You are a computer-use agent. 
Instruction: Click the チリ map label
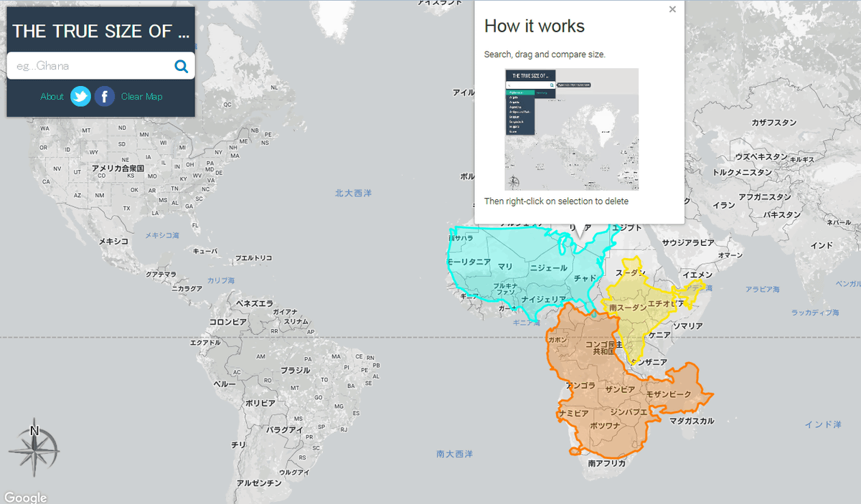coord(238,444)
